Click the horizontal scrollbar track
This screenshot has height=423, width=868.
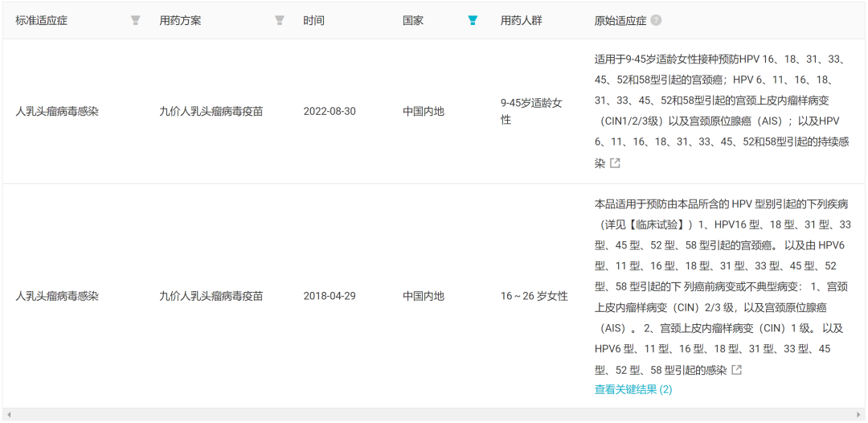[434, 415]
